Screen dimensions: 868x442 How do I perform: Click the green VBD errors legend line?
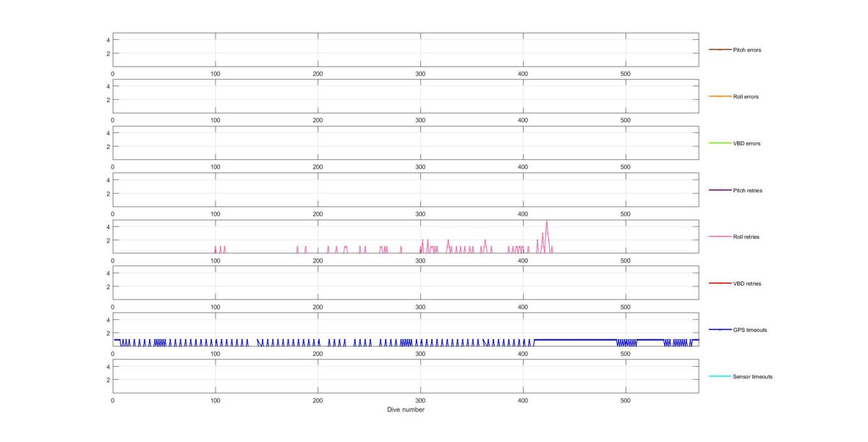pyautogui.click(x=720, y=143)
